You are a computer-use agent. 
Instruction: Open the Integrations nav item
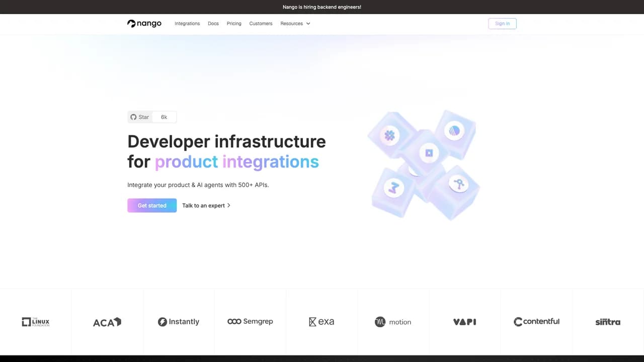[x=187, y=24]
